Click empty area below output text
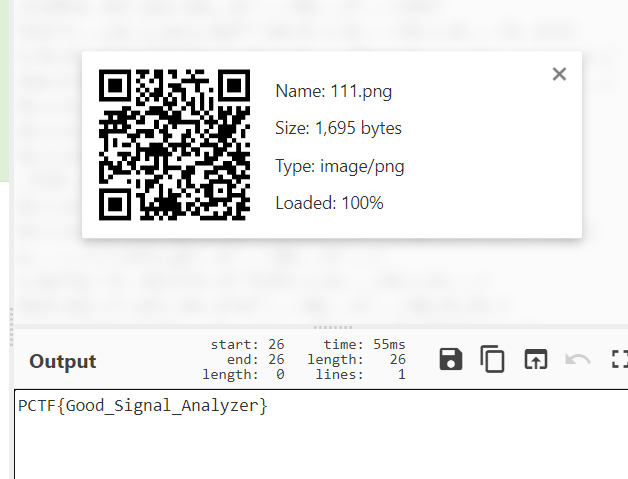This screenshot has width=628, height=479. click(320, 449)
